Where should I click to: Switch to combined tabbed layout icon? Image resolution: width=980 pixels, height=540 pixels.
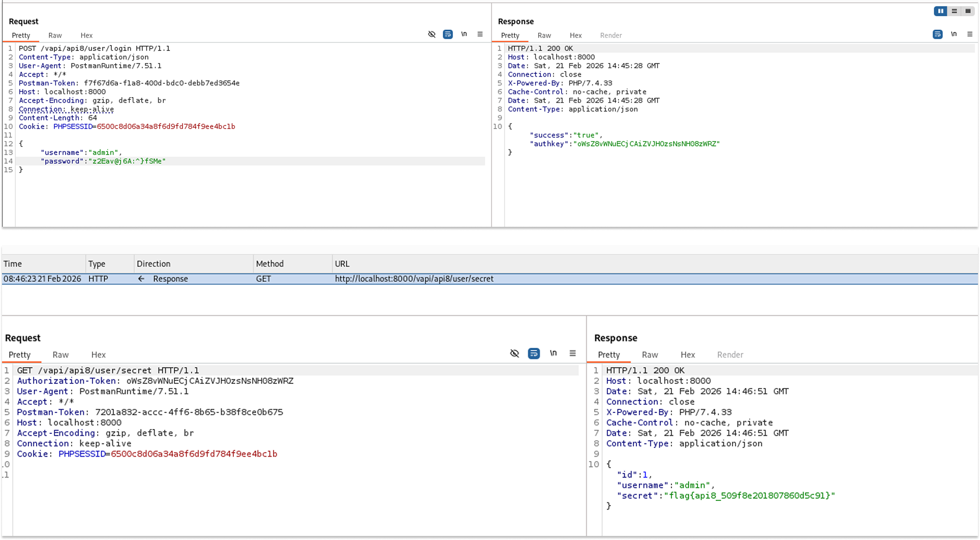click(x=968, y=11)
